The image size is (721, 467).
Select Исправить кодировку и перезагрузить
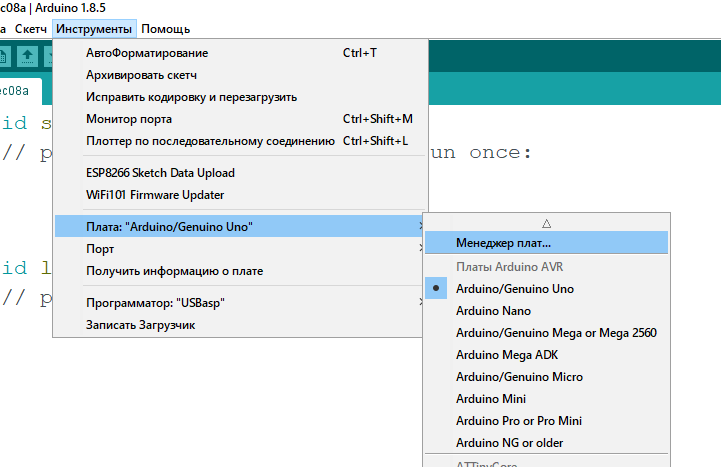pos(240,97)
